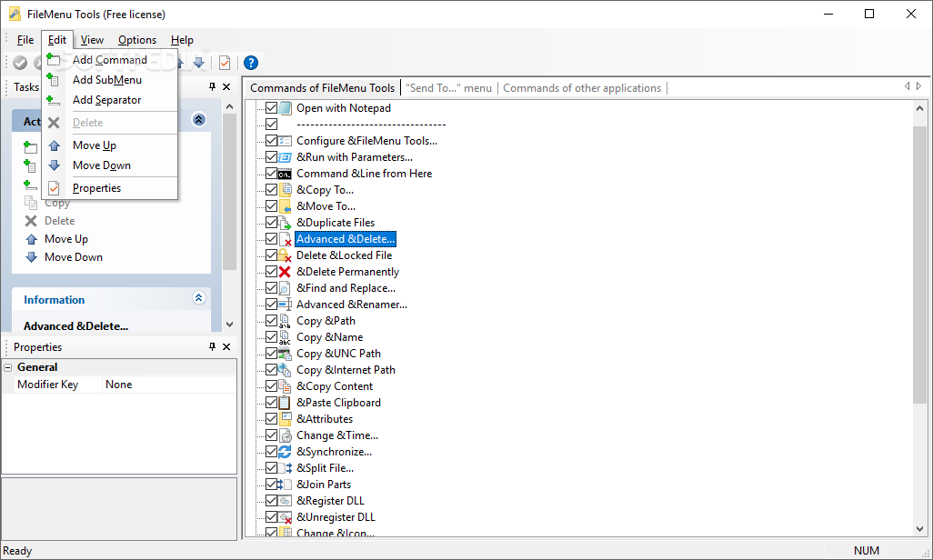The width and height of the screenshot is (933, 560).
Task: Toggle the separator line checkbox
Action: coord(271,124)
